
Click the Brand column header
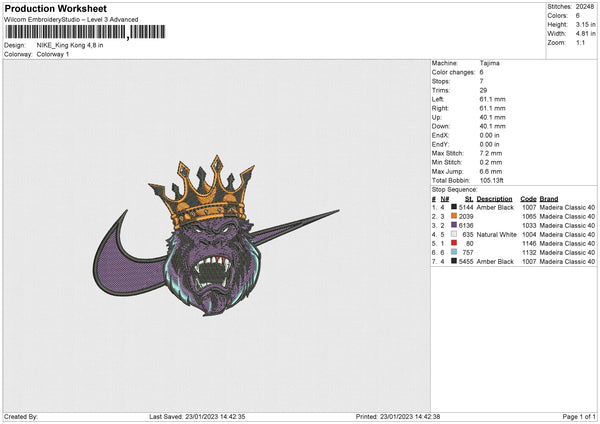(549, 199)
